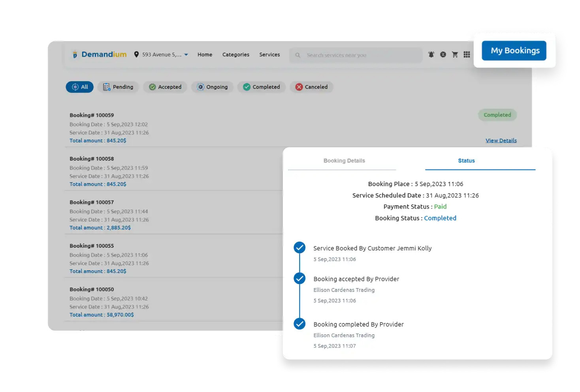Select Booking# 100058 heading

(92, 159)
